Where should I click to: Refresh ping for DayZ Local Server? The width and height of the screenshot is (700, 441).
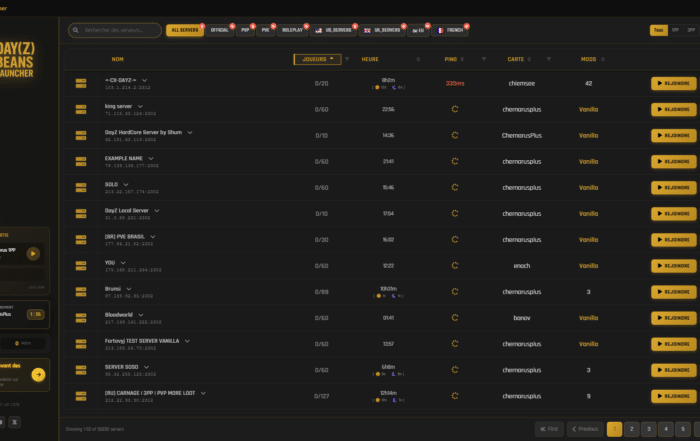[454, 213]
